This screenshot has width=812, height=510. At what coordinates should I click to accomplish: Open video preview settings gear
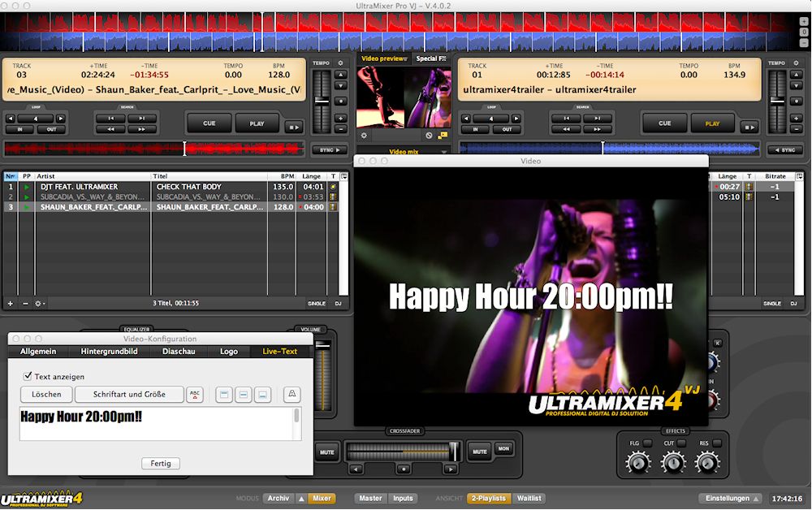(x=364, y=136)
